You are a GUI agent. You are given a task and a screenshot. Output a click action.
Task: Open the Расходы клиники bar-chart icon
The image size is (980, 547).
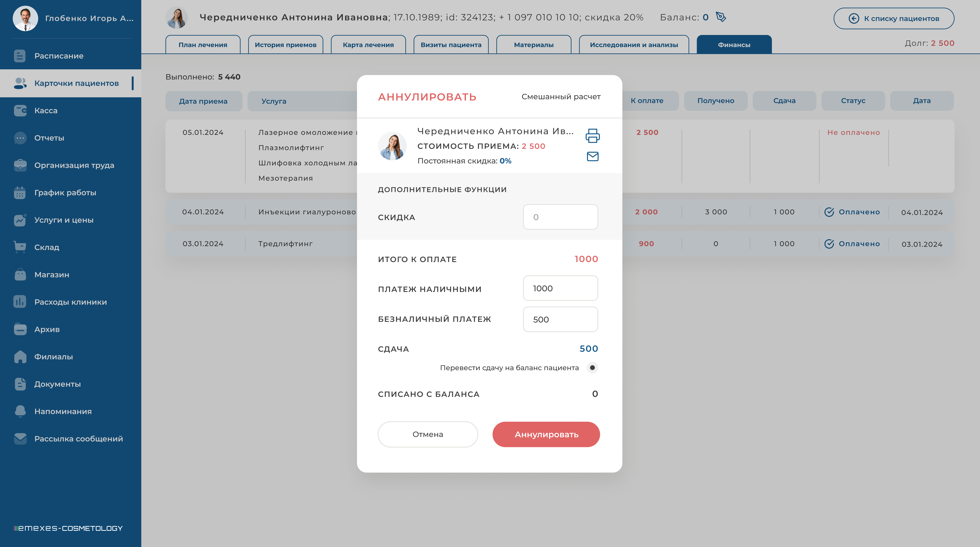pyautogui.click(x=20, y=302)
